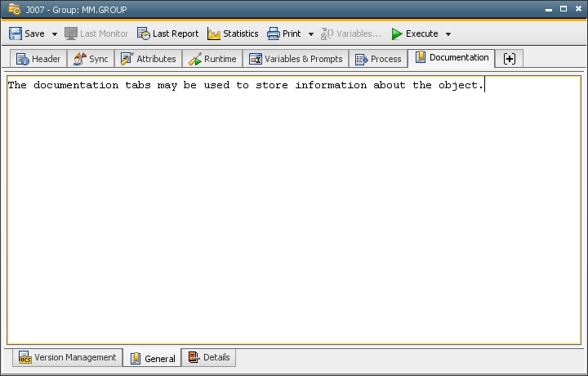This screenshot has width=588, height=376.
Task: Open Last Report from toolbar
Action: [x=167, y=34]
